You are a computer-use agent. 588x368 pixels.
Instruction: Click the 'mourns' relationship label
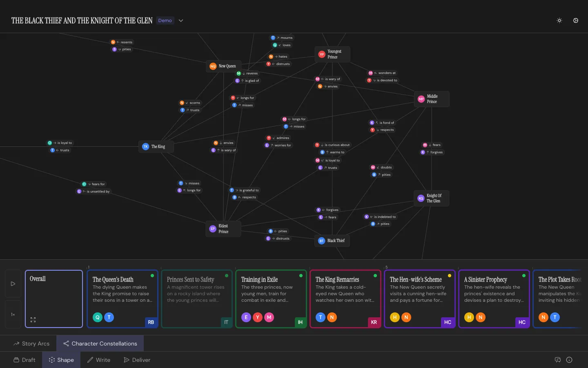tap(282, 38)
